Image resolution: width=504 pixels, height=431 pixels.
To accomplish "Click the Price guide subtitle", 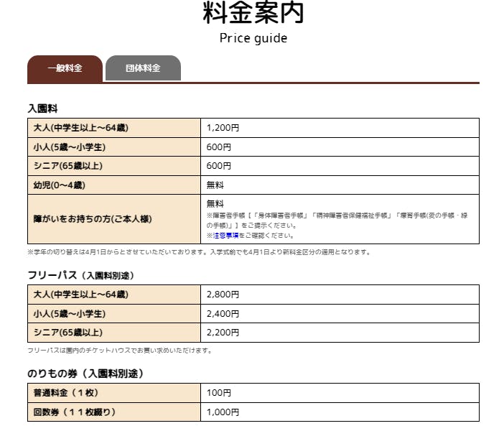I will [x=253, y=38].
